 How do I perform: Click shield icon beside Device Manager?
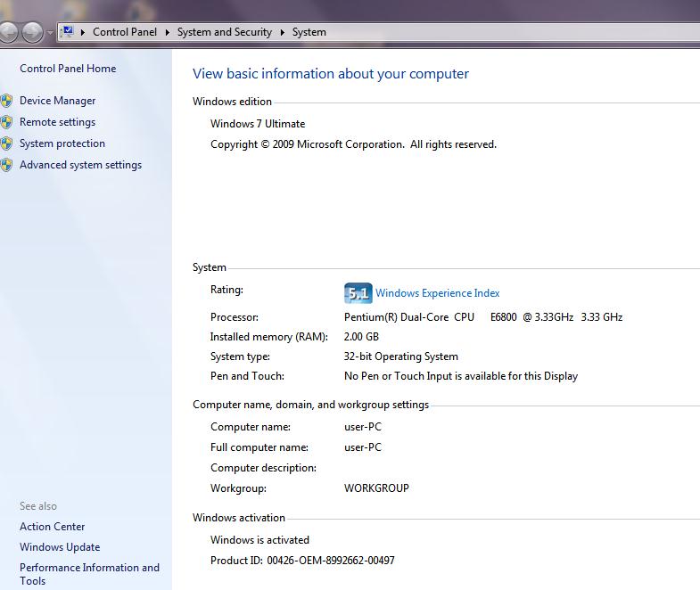tap(6, 101)
